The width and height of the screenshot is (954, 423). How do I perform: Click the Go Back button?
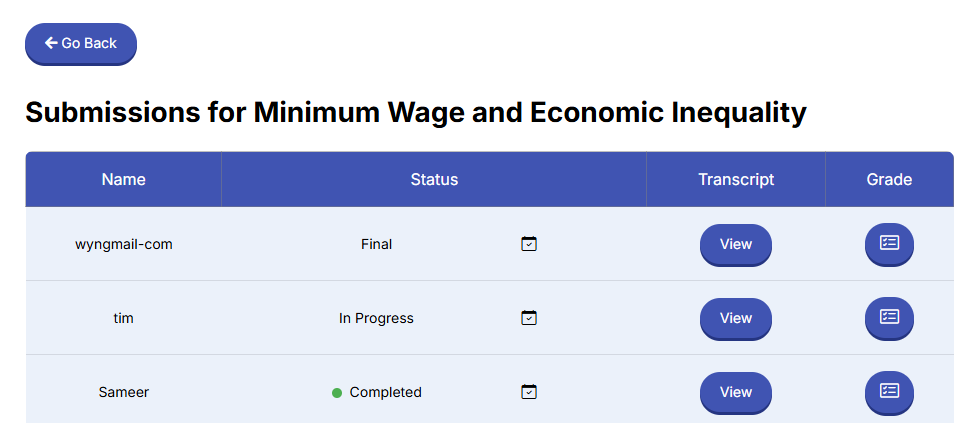pos(81,44)
